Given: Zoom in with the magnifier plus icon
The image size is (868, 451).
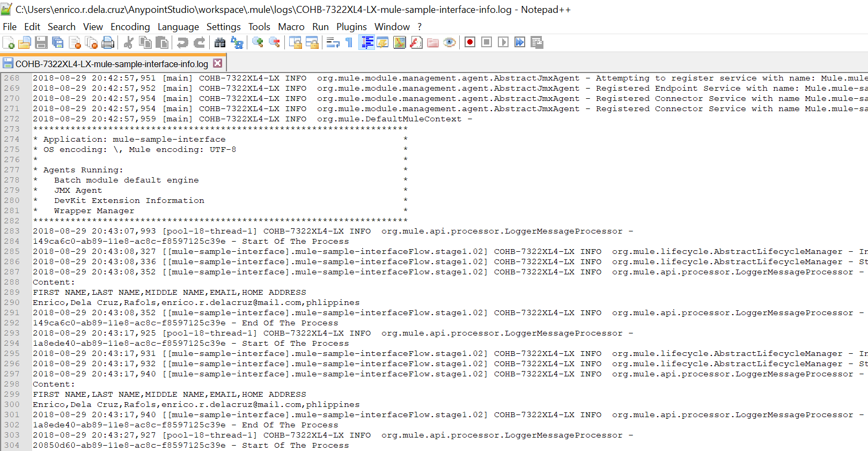Looking at the screenshot, I should 258,42.
